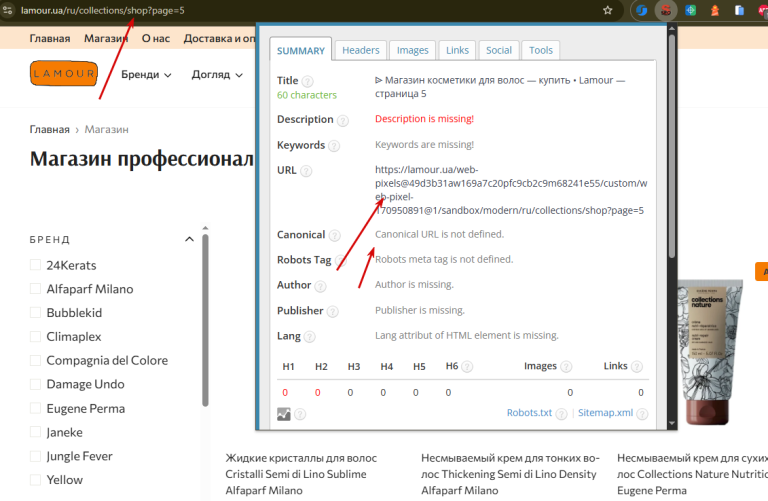Click the Главная breadcrumb link
Screen dimensions: 768x501
click(x=49, y=129)
